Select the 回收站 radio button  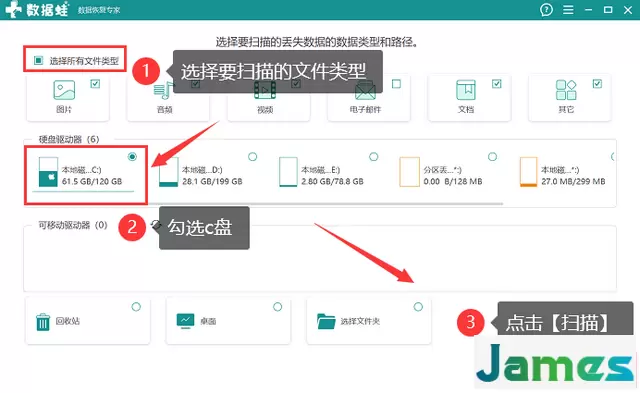tap(136, 307)
